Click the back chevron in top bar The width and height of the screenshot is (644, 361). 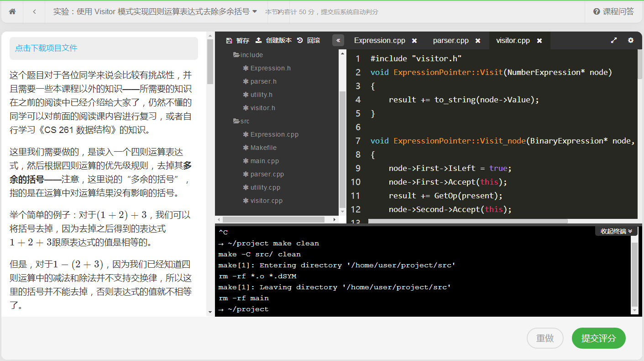(x=34, y=11)
